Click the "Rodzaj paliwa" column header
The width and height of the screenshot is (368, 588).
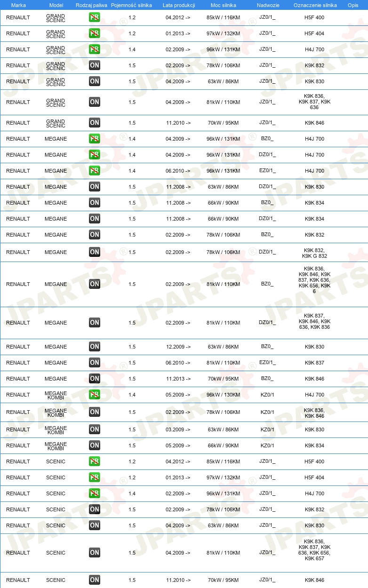pyautogui.click(x=92, y=5)
